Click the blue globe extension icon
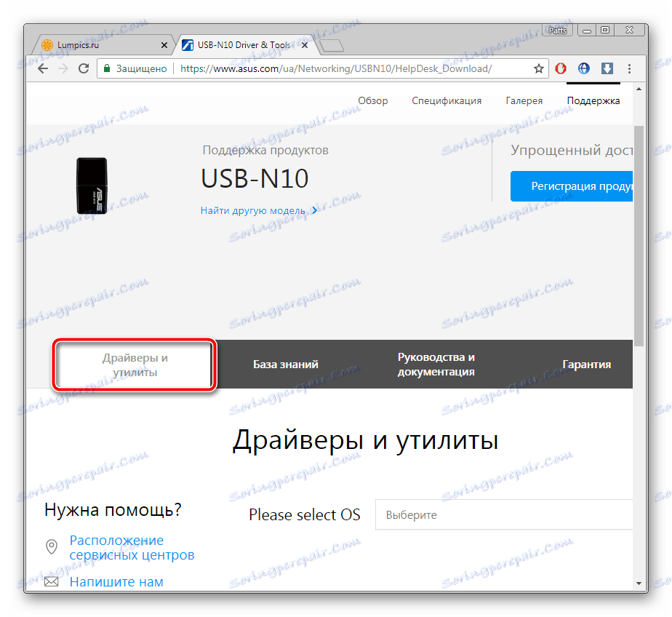672x617 pixels. [x=584, y=68]
